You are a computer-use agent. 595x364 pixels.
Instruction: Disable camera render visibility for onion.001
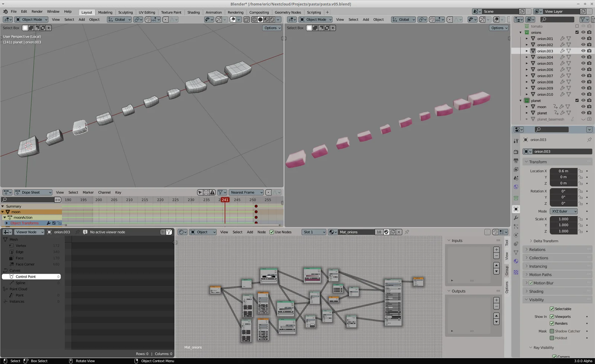589,38
